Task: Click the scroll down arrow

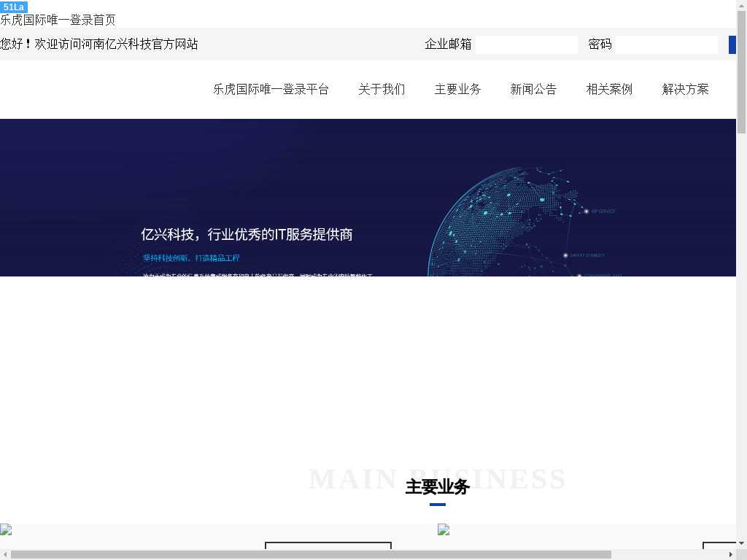Action: coord(742,543)
